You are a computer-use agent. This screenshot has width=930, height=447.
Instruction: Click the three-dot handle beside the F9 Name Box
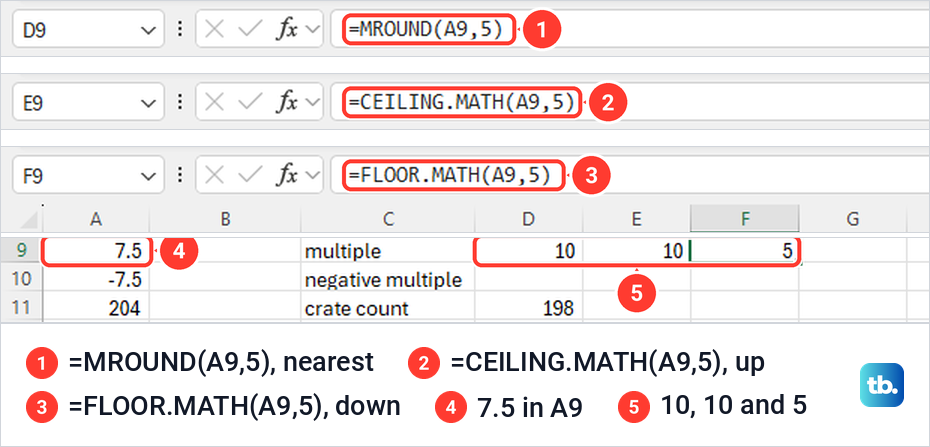click(x=180, y=175)
